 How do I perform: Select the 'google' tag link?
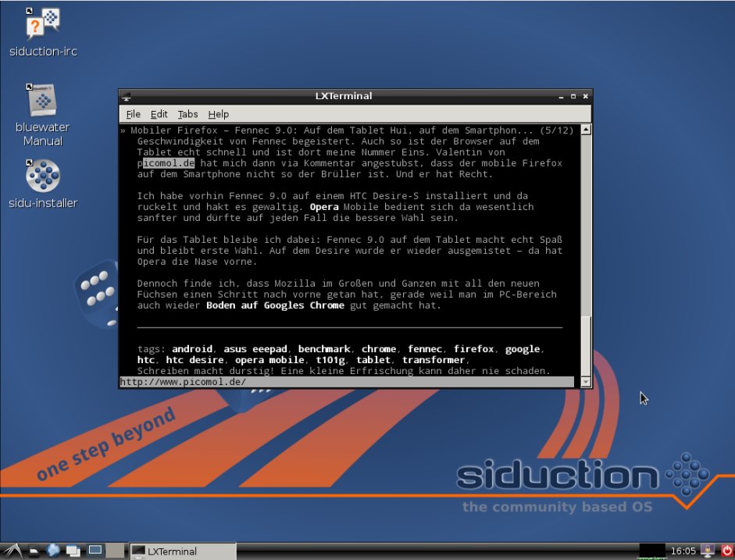(x=523, y=348)
